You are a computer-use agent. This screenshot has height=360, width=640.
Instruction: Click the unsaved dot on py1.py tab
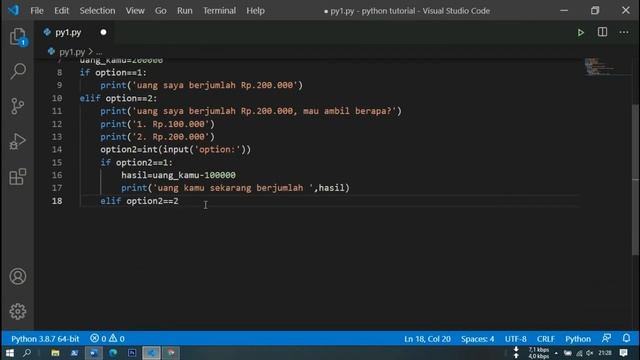[103, 32]
